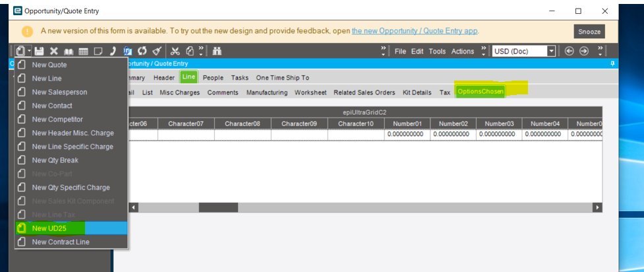The image size is (644, 272).
Task: Click the back navigation arrow icon
Action: 570,51
